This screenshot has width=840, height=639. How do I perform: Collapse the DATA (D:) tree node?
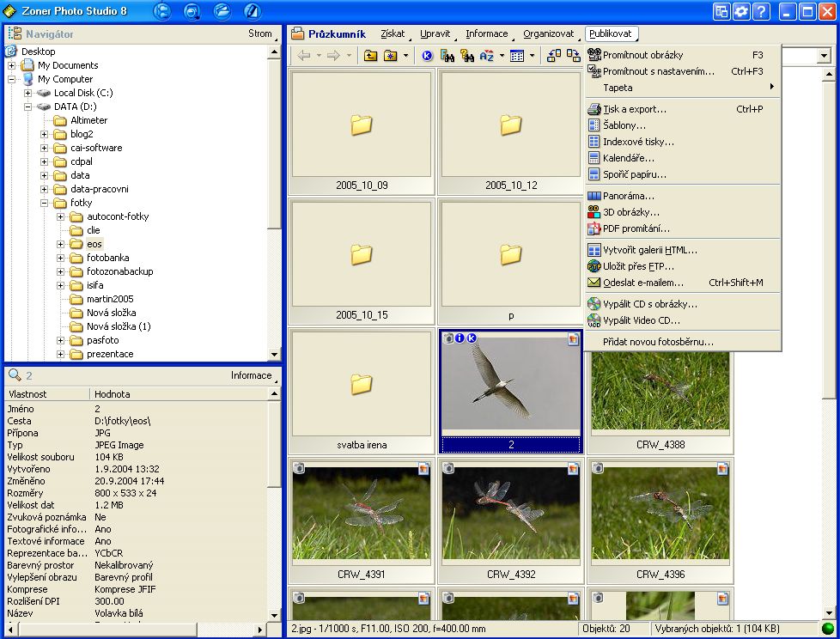point(27,106)
